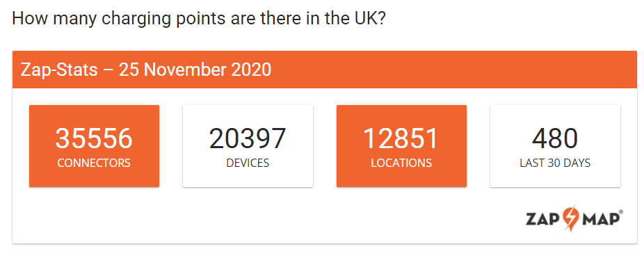The image size is (644, 265).
Task: Click the heading about UK charging points
Action: [198, 19]
